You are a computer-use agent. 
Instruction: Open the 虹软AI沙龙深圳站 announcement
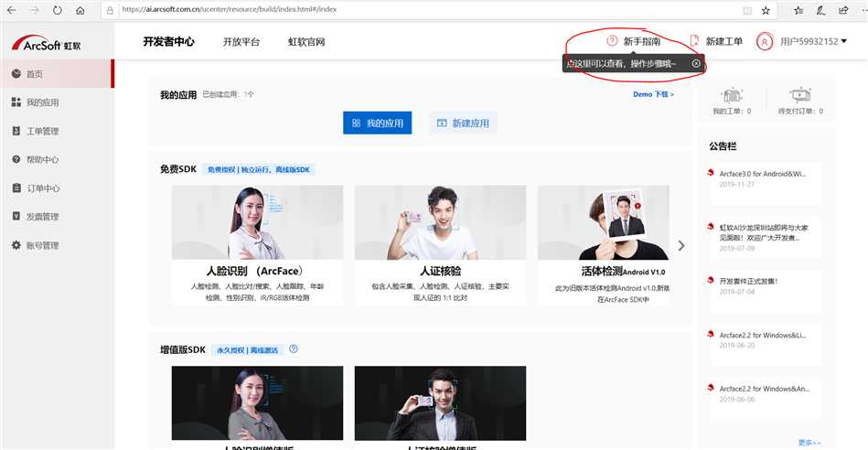point(764,232)
